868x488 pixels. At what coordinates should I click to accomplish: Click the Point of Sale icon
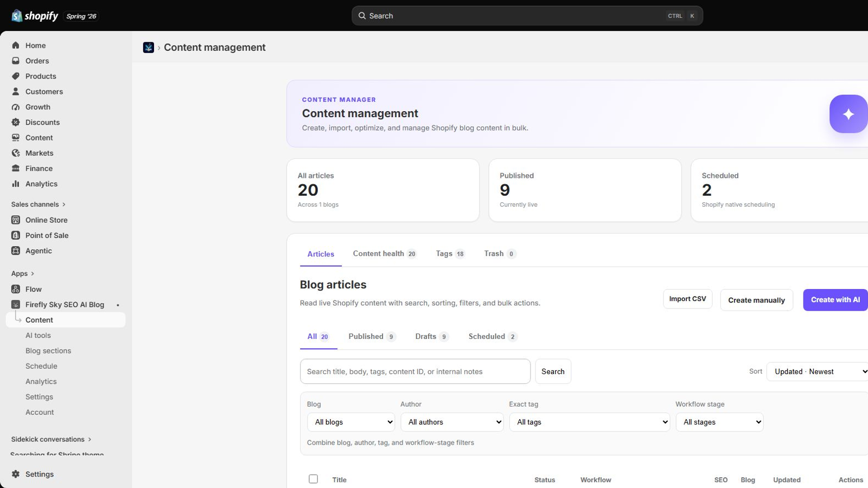tap(16, 235)
